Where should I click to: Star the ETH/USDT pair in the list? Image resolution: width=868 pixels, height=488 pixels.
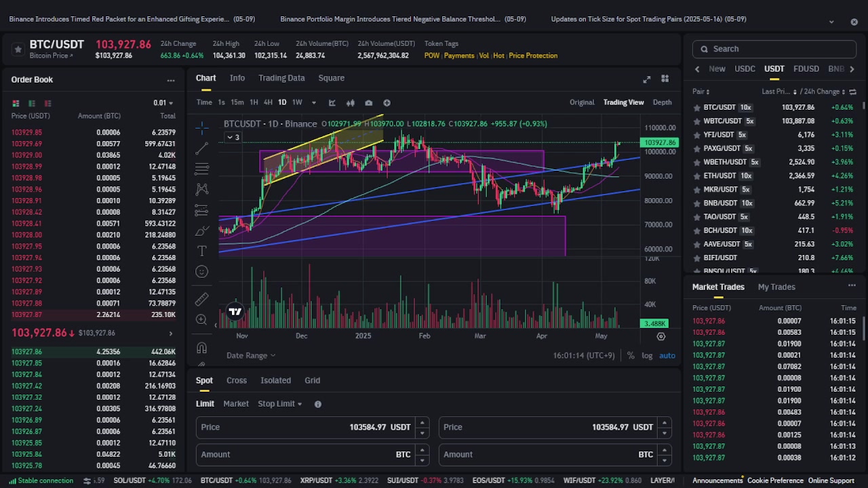pos(696,176)
